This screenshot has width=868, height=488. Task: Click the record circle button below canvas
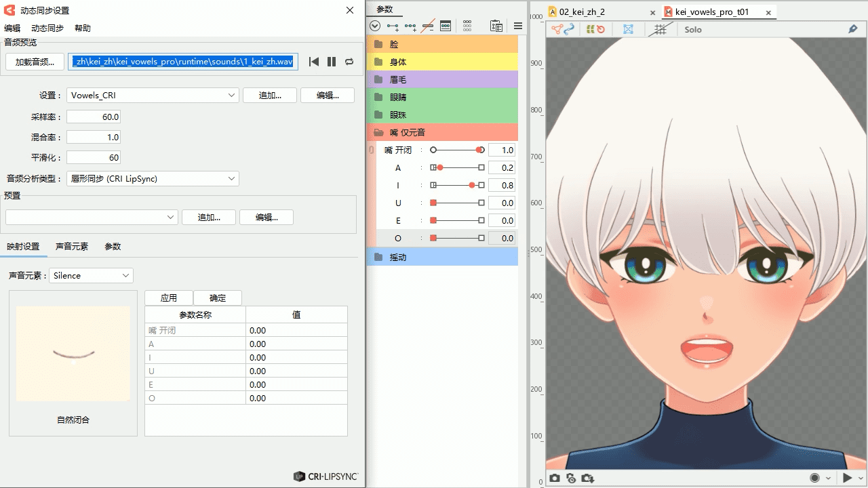(814, 478)
